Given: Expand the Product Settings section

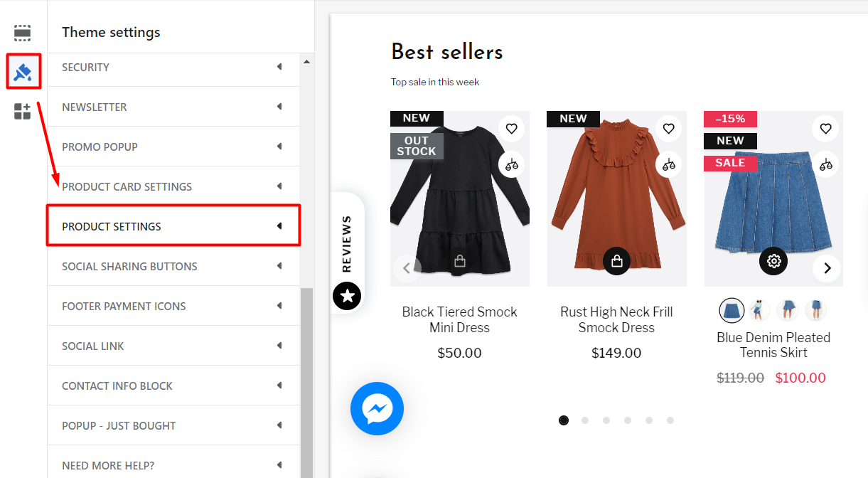Looking at the screenshot, I should pos(173,226).
